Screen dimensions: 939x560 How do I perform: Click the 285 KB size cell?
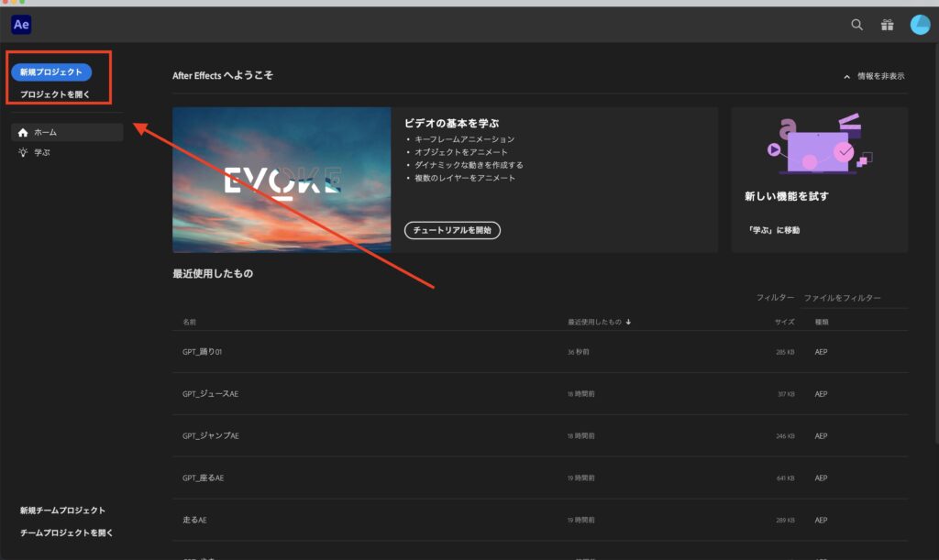pos(785,352)
